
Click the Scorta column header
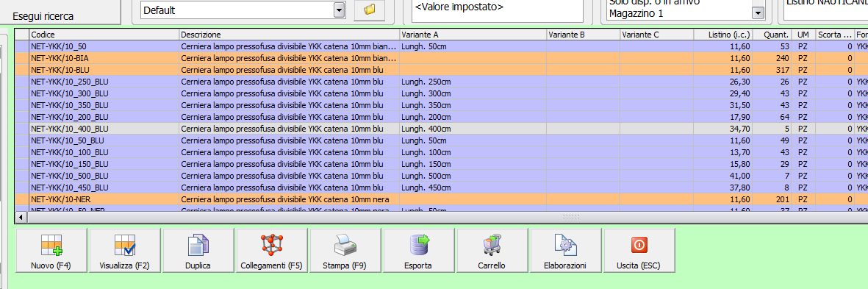(x=835, y=35)
